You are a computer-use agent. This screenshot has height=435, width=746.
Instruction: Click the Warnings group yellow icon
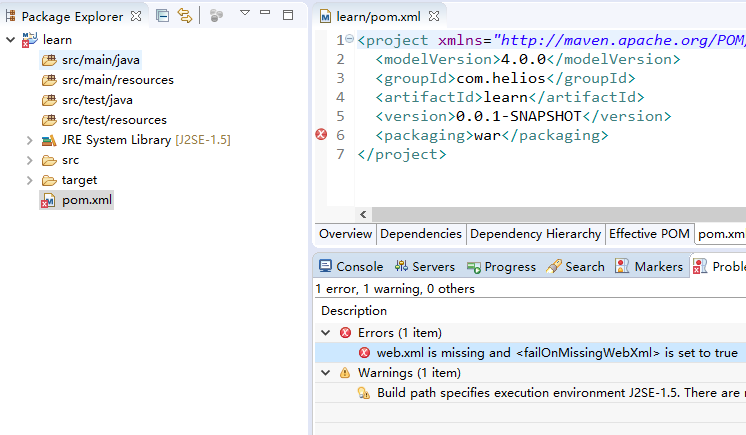tap(345, 373)
